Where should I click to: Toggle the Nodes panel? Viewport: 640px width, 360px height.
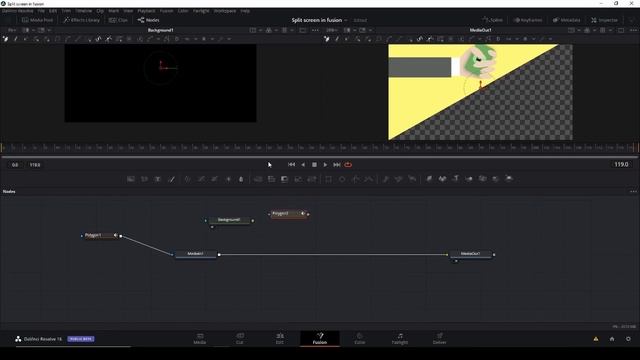[148, 20]
